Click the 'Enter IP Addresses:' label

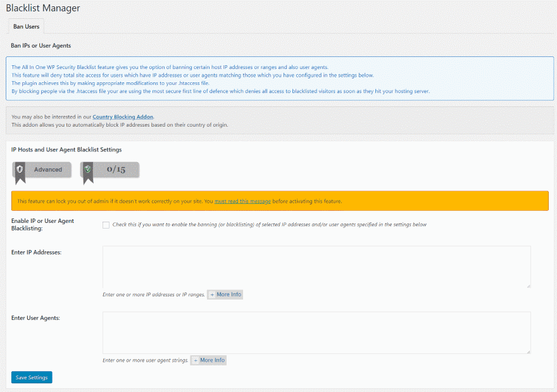click(36, 252)
